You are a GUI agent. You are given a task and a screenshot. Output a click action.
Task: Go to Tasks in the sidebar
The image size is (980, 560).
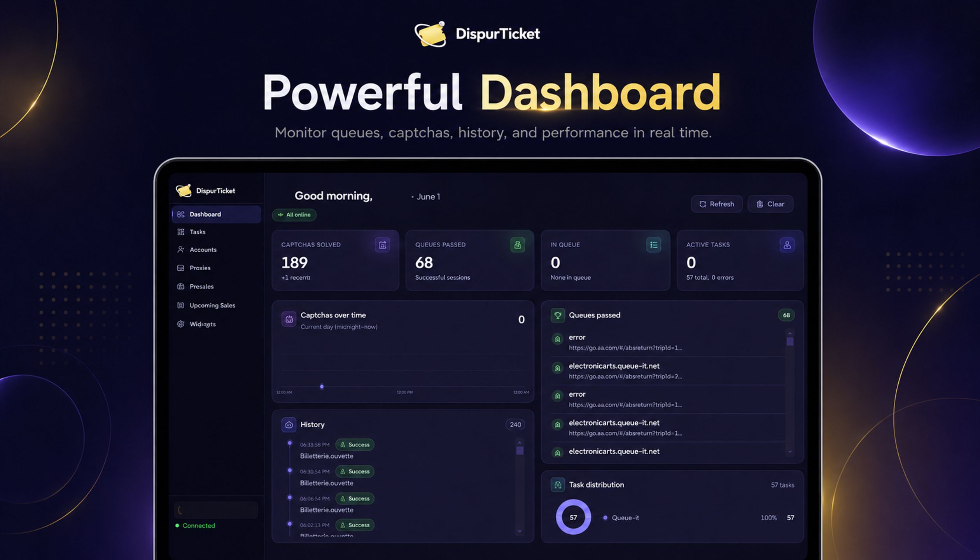(x=216, y=232)
